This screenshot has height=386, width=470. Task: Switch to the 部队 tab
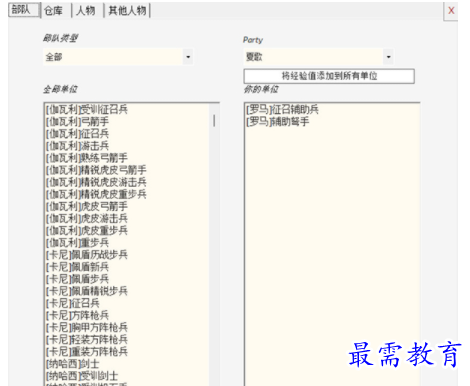tap(23, 10)
